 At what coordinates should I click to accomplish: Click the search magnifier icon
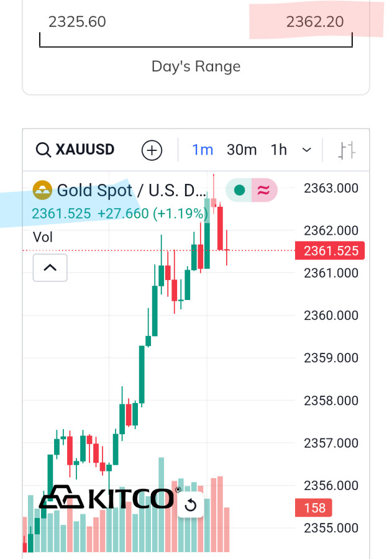43,150
